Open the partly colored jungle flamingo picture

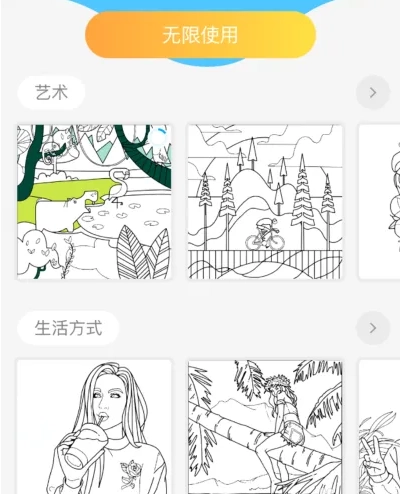tap(94, 202)
